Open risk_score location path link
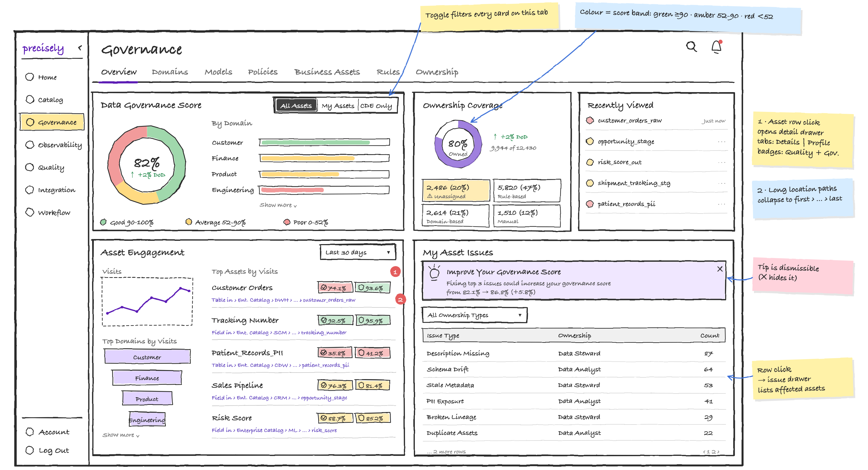The height and width of the screenshot is (470, 868). point(274,430)
